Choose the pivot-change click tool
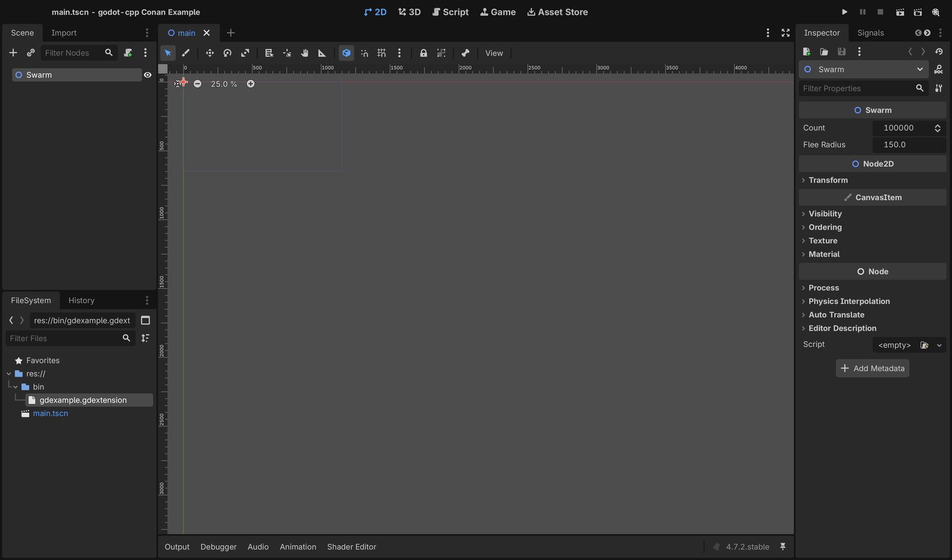 click(287, 53)
